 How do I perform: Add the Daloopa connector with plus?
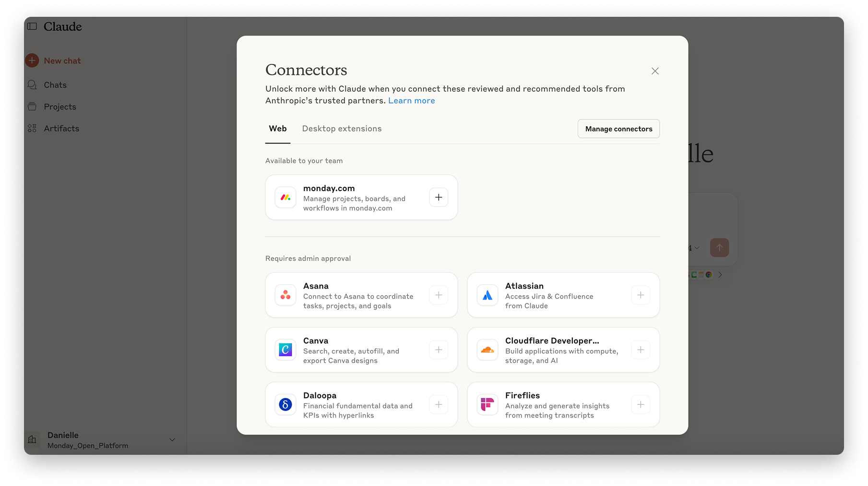point(439,404)
